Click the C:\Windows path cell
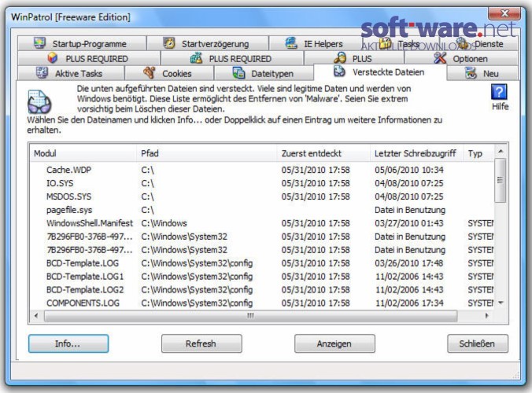 [x=164, y=223]
